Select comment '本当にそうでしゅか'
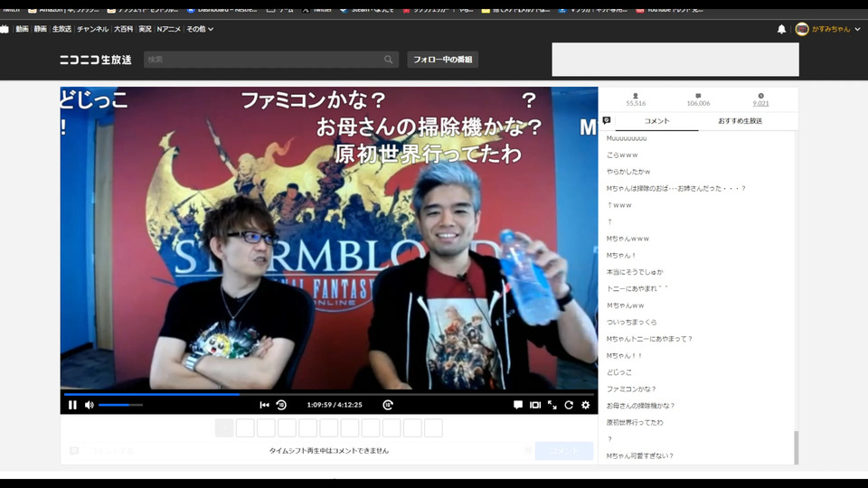The width and height of the screenshot is (868, 488). pos(635,272)
